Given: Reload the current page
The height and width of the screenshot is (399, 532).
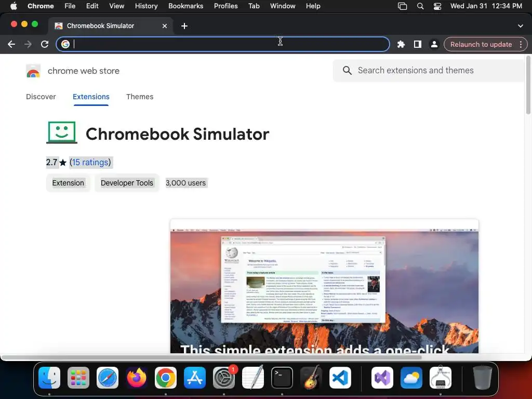Looking at the screenshot, I should click(45, 45).
